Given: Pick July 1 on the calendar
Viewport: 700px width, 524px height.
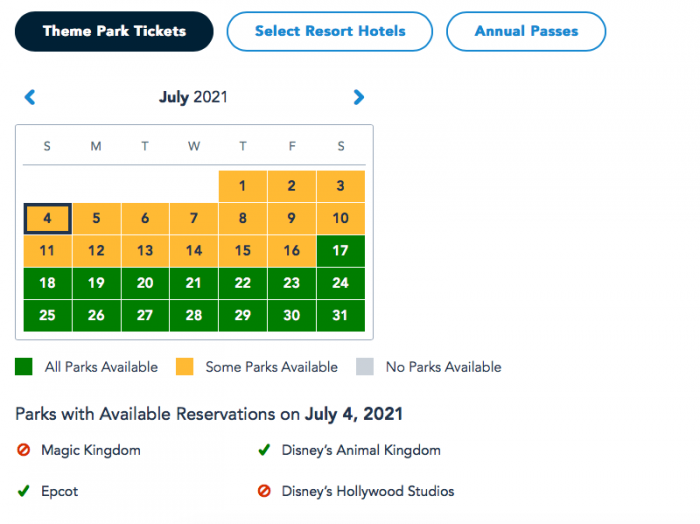Looking at the screenshot, I should [243, 186].
